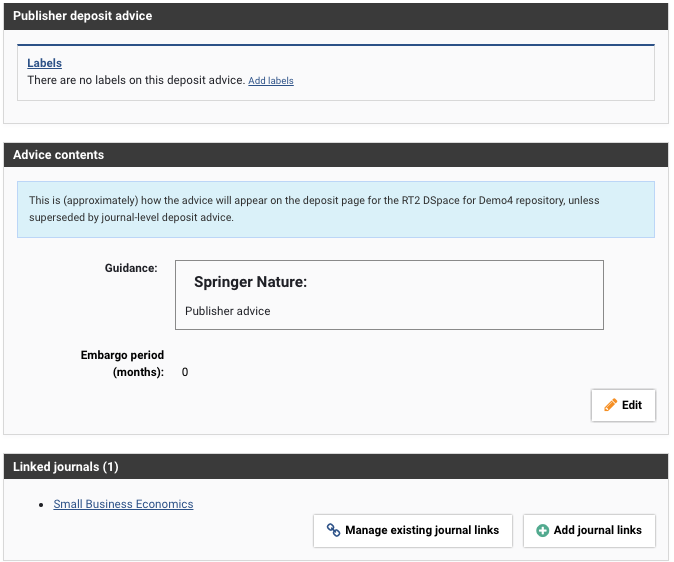The width and height of the screenshot is (674, 562).
Task: Click the Advice contents section header
Action: (x=336, y=155)
